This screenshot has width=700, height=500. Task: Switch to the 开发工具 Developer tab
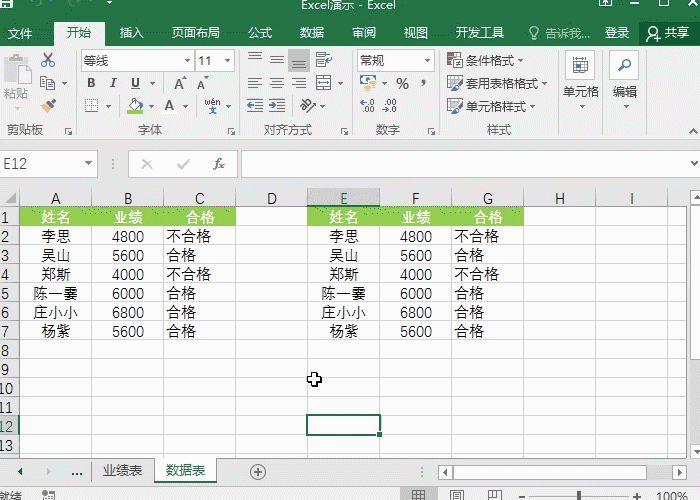[479, 33]
